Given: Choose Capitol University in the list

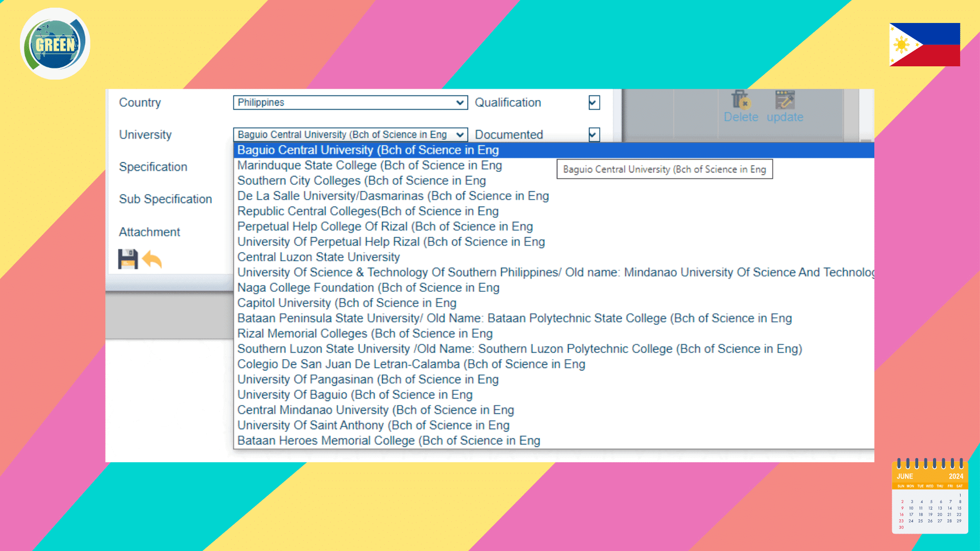Looking at the screenshot, I should [346, 303].
